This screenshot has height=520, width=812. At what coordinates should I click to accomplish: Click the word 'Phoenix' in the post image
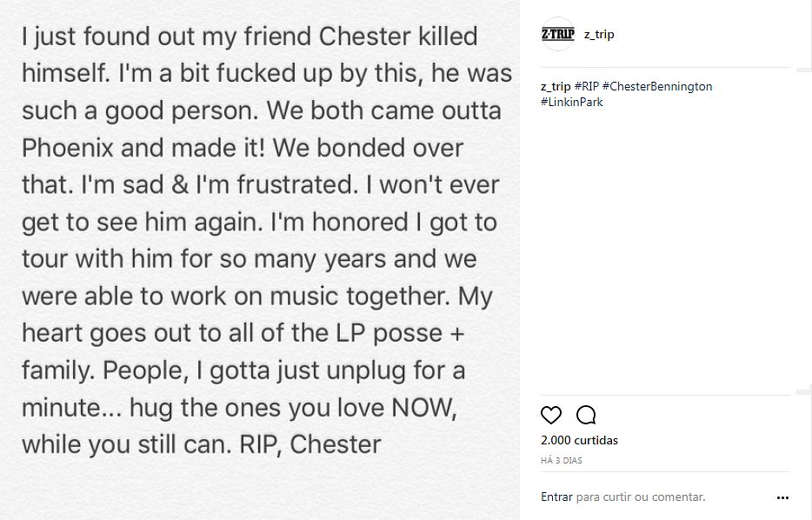[x=68, y=148]
